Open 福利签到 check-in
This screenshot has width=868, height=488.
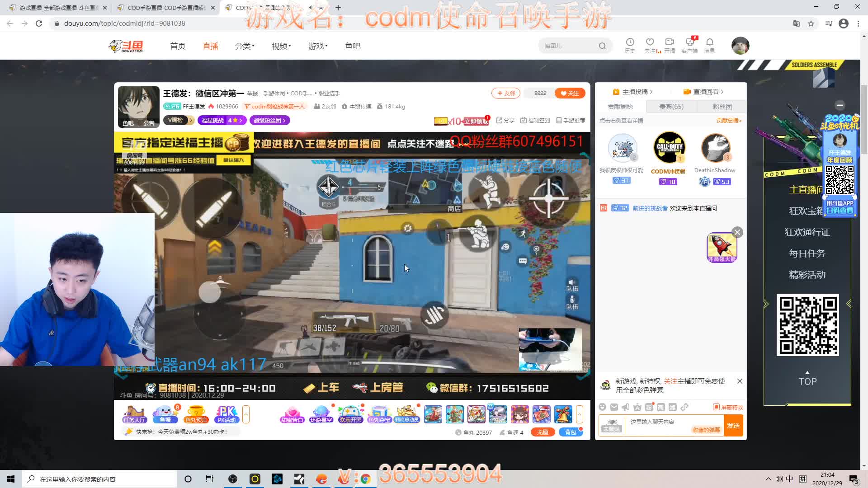pyautogui.click(x=535, y=120)
